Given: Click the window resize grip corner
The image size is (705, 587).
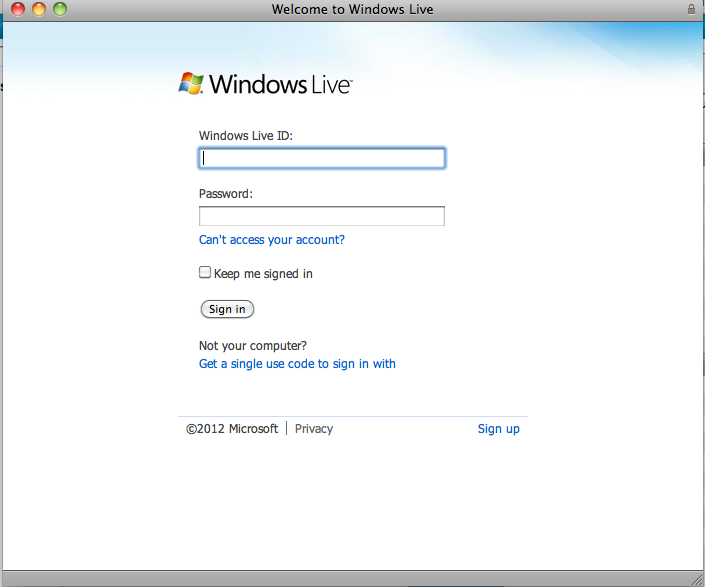Looking at the screenshot, I should [x=697, y=580].
